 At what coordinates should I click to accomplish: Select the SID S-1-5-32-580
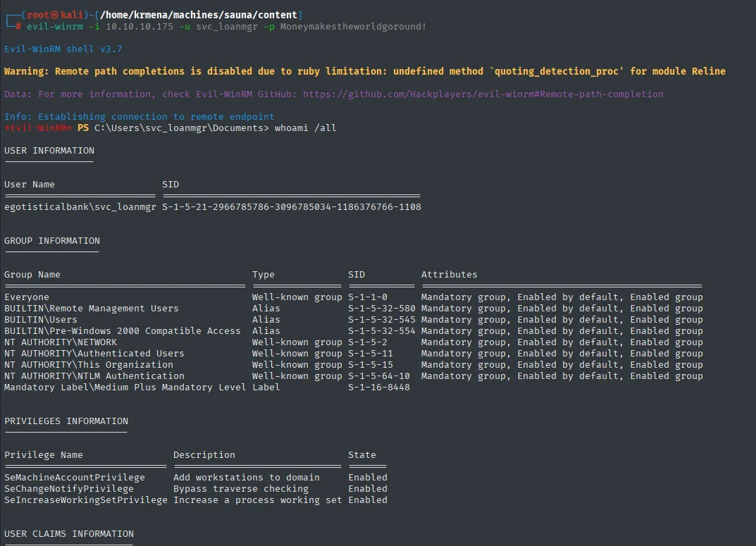[381, 308]
